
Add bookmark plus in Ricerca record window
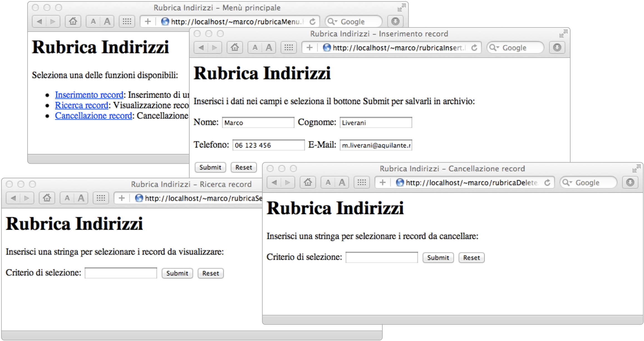click(122, 198)
